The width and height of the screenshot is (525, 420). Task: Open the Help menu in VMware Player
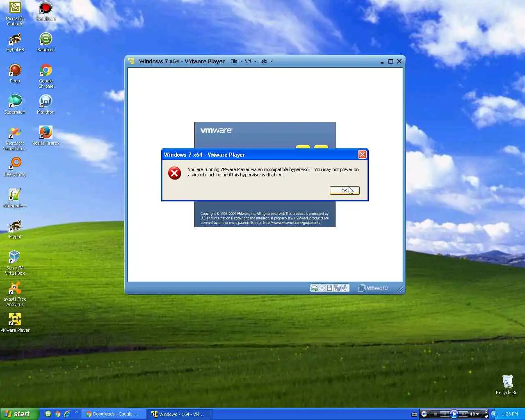click(263, 61)
